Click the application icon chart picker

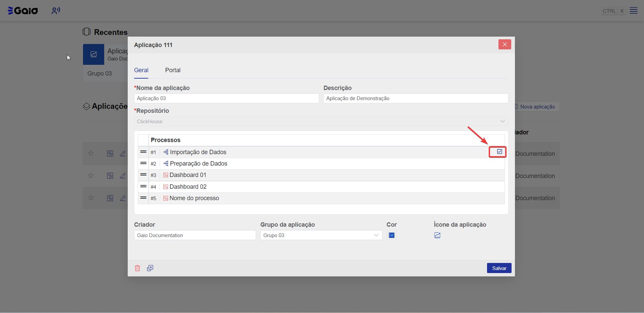pos(437,235)
